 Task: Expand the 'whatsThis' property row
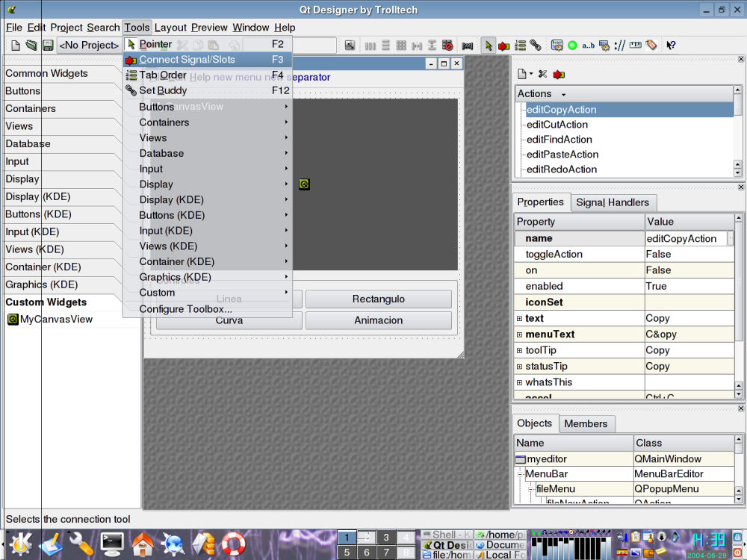point(519,382)
